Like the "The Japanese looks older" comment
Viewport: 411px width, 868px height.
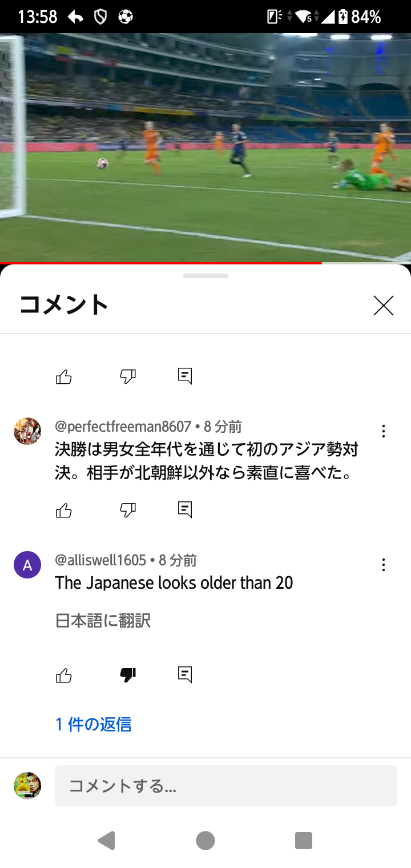(x=64, y=676)
